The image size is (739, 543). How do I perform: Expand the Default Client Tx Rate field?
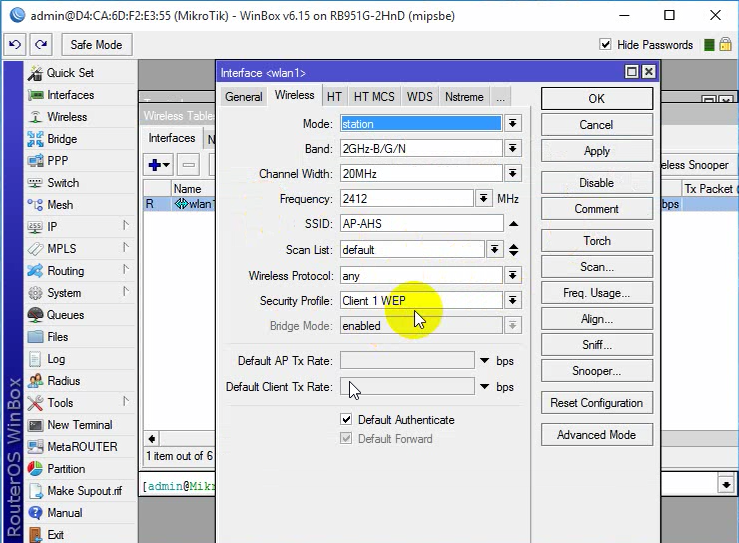click(x=484, y=387)
